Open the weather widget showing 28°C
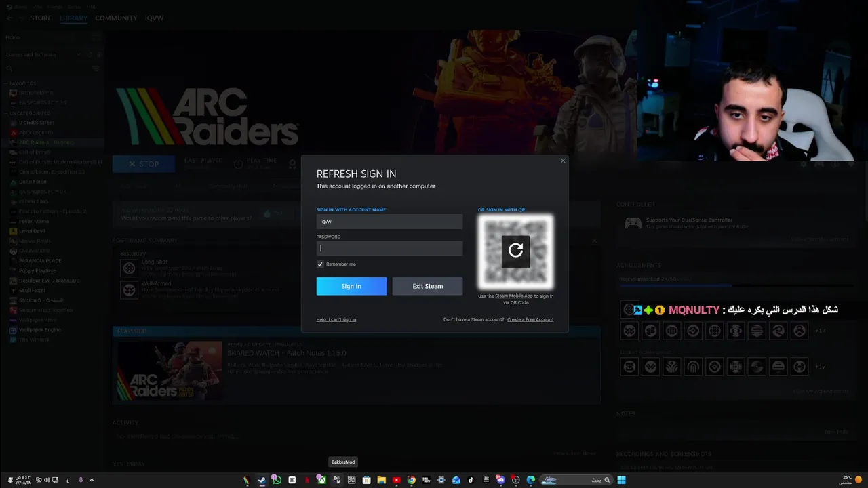The image size is (868, 488). click(x=851, y=480)
